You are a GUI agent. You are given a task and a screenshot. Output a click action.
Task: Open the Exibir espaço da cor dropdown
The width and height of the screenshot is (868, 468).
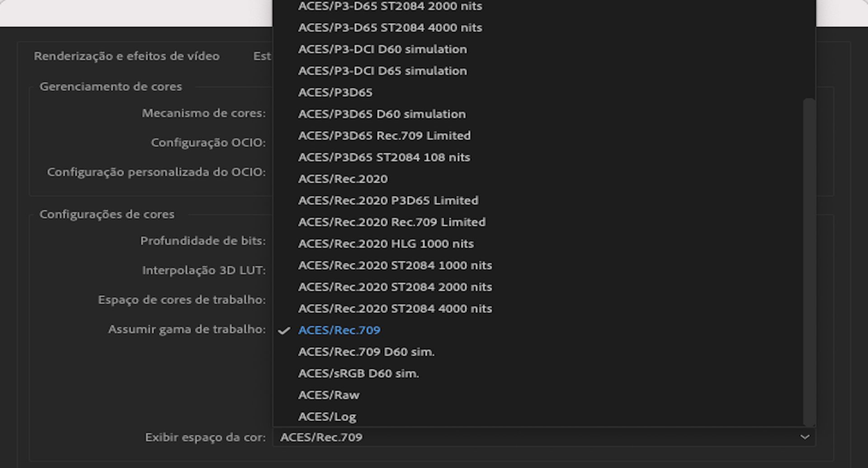(x=544, y=437)
